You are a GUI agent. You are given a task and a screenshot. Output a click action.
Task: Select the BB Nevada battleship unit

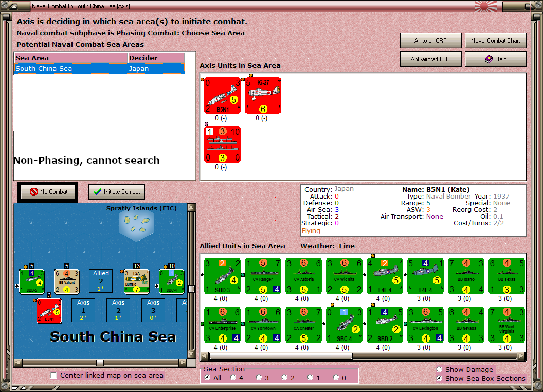click(x=466, y=325)
